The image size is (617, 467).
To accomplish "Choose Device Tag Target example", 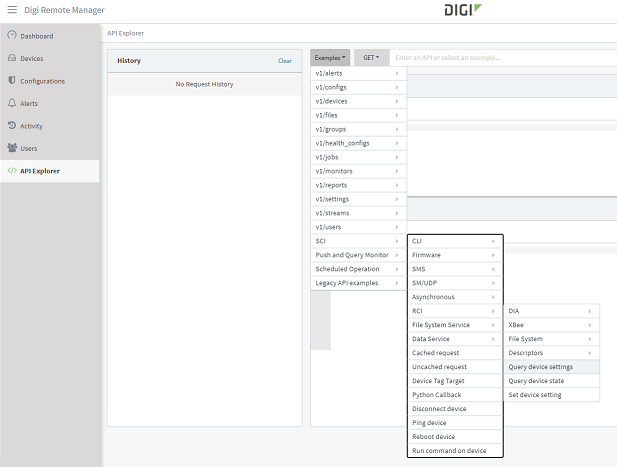I will pos(455,381).
